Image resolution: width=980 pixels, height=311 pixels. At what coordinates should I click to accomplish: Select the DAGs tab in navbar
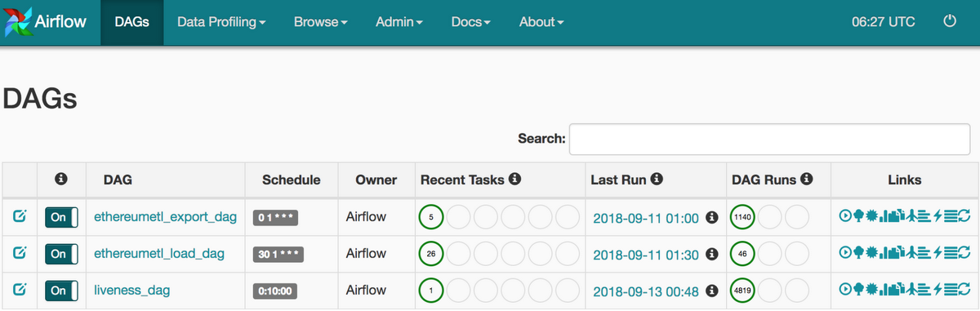pyautogui.click(x=132, y=22)
